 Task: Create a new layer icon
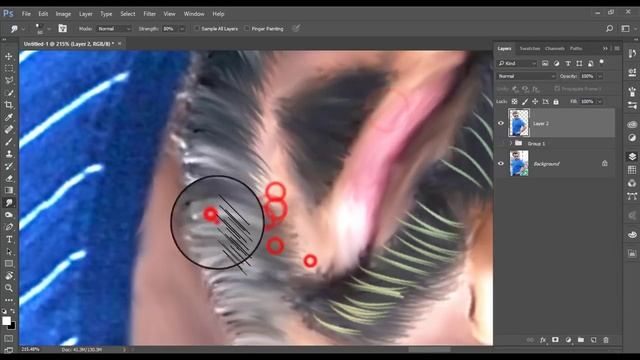pyautogui.click(x=593, y=340)
